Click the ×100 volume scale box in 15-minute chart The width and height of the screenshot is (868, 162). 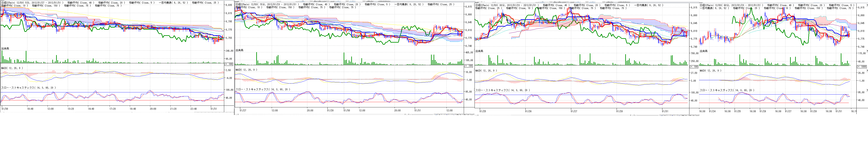pyautogui.click(x=469, y=66)
